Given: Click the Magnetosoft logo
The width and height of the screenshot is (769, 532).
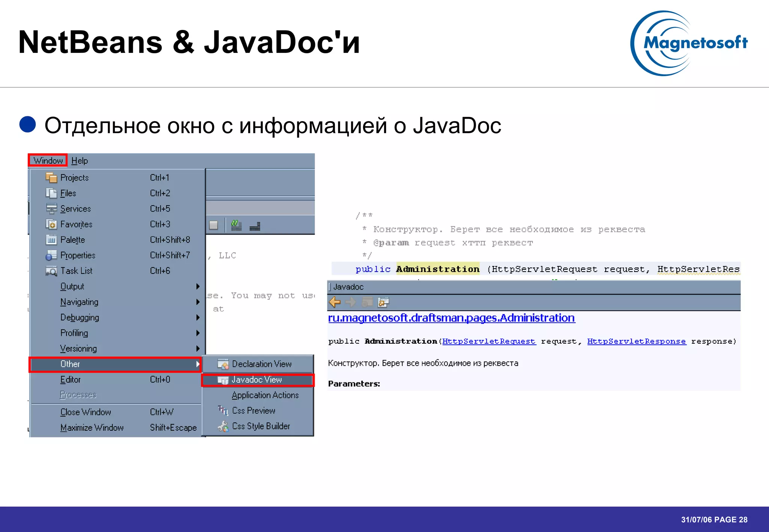Looking at the screenshot, I should pos(689,43).
